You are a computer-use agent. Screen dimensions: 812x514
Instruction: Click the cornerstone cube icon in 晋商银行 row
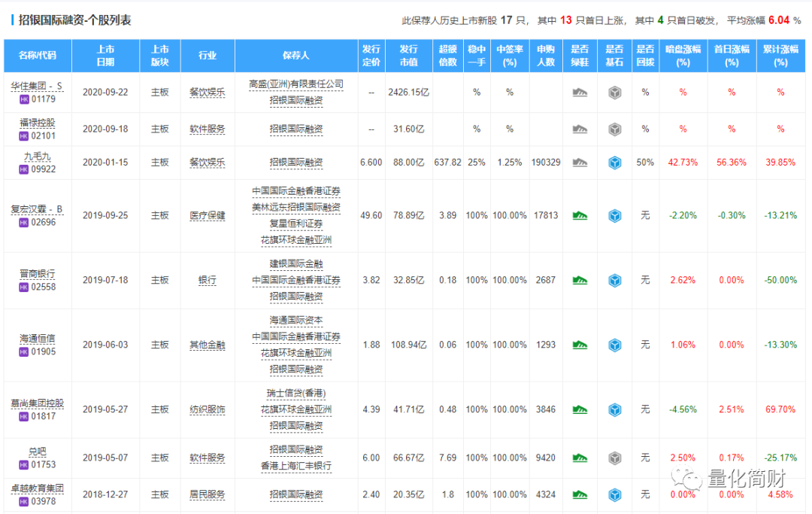[615, 280]
